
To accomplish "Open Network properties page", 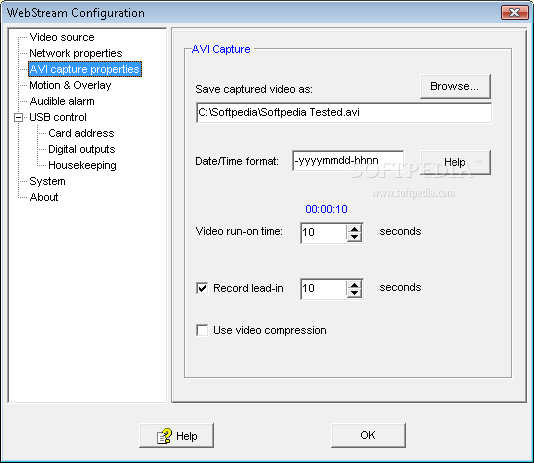I will pos(76,53).
